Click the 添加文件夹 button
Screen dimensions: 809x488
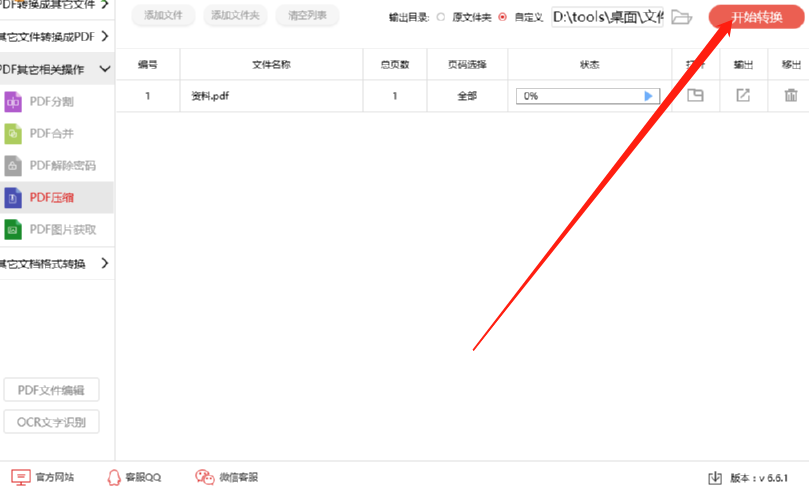tap(235, 15)
